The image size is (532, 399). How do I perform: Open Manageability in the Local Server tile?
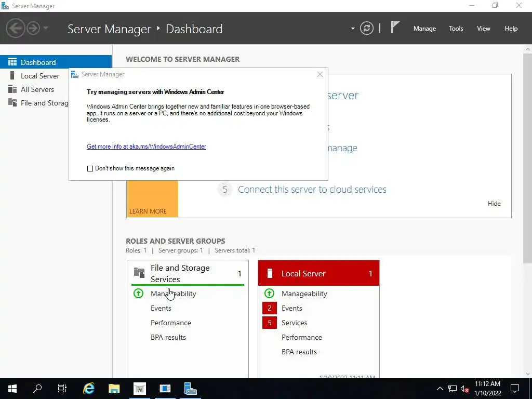click(x=304, y=294)
